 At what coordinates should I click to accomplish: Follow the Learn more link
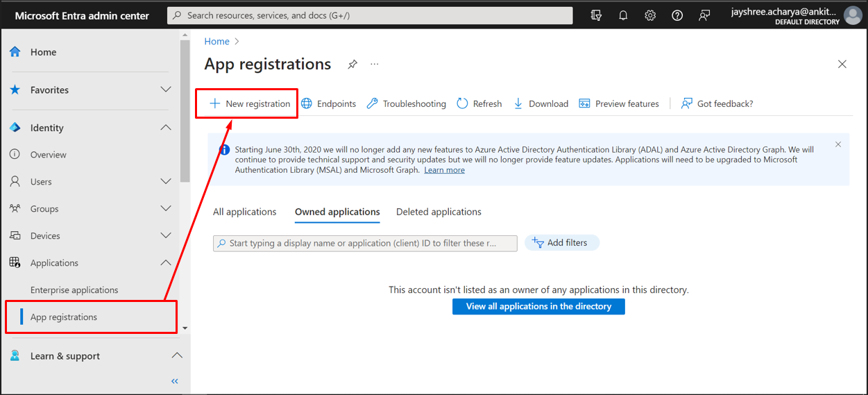pyautogui.click(x=445, y=170)
